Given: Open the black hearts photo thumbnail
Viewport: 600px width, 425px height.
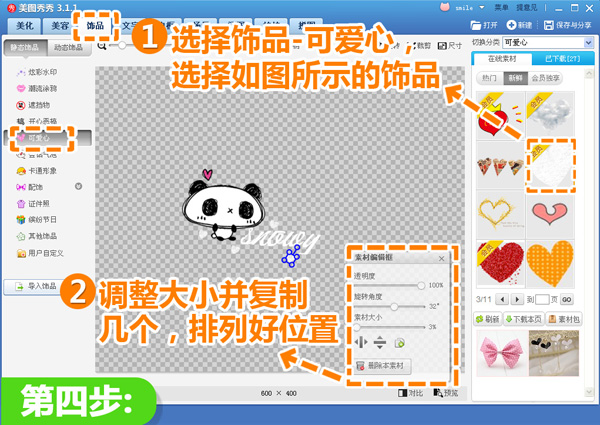Looking at the screenshot, I should [554, 353].
